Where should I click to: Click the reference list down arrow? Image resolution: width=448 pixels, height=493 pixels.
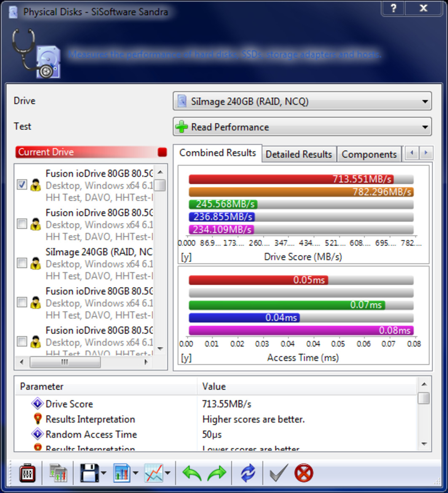point(160,348)
